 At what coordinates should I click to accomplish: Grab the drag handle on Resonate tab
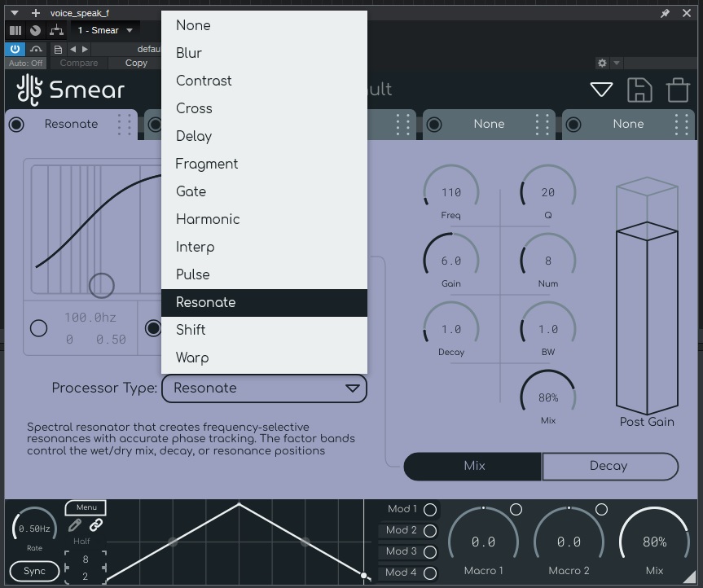click(x=124, y=124)
